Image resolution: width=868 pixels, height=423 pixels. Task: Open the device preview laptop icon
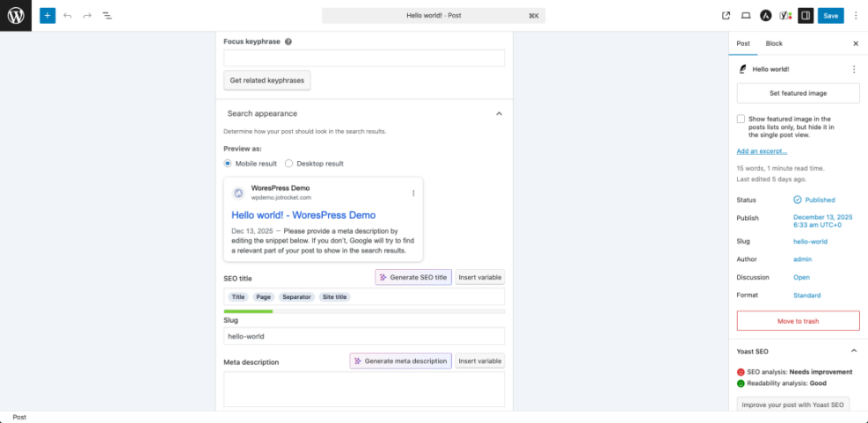tap(746, 16)
